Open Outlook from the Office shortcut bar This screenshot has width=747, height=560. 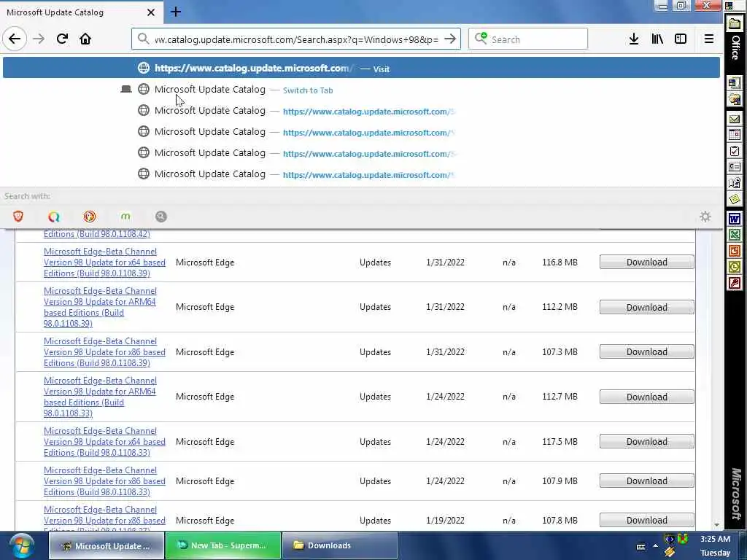click(734, 267)
